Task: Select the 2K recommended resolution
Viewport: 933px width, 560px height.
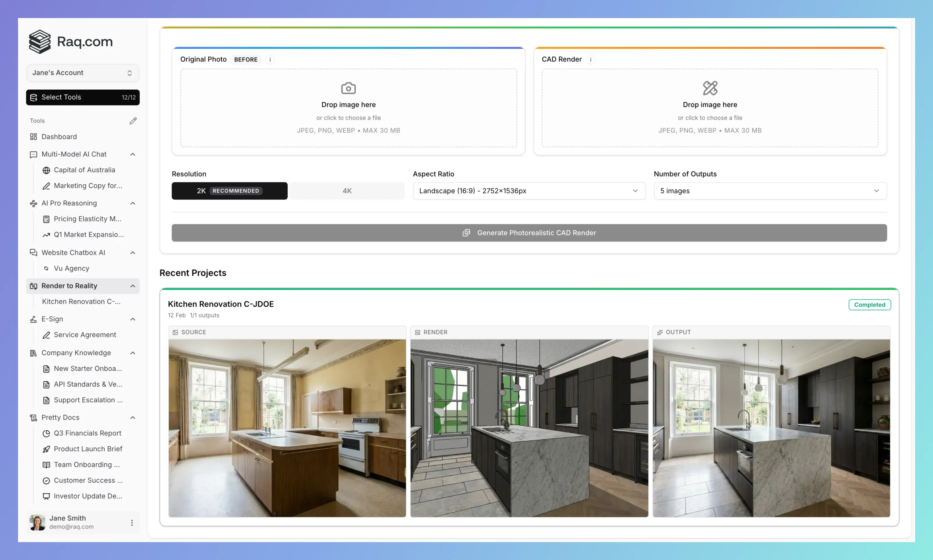Action: tap(229, 190)
